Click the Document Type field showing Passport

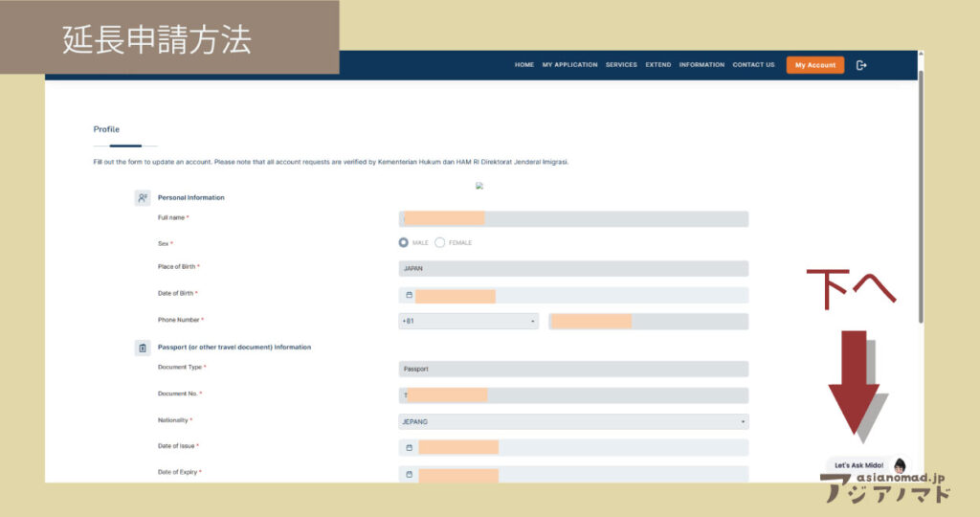pyautogui.click(x=573, y=369)
